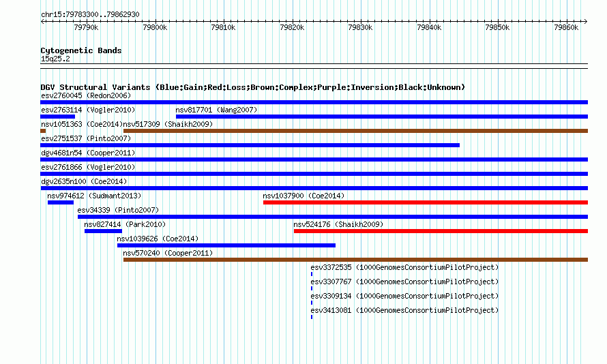Click nsv1037900 (Coe2014) label
The image size is (607, 364).
tap(303, 196)
